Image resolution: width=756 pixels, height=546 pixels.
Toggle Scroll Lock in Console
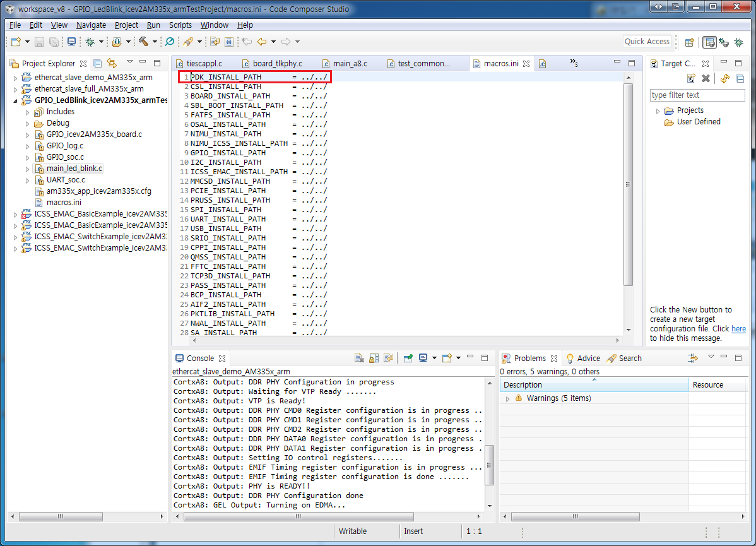(x=374, y=358)
